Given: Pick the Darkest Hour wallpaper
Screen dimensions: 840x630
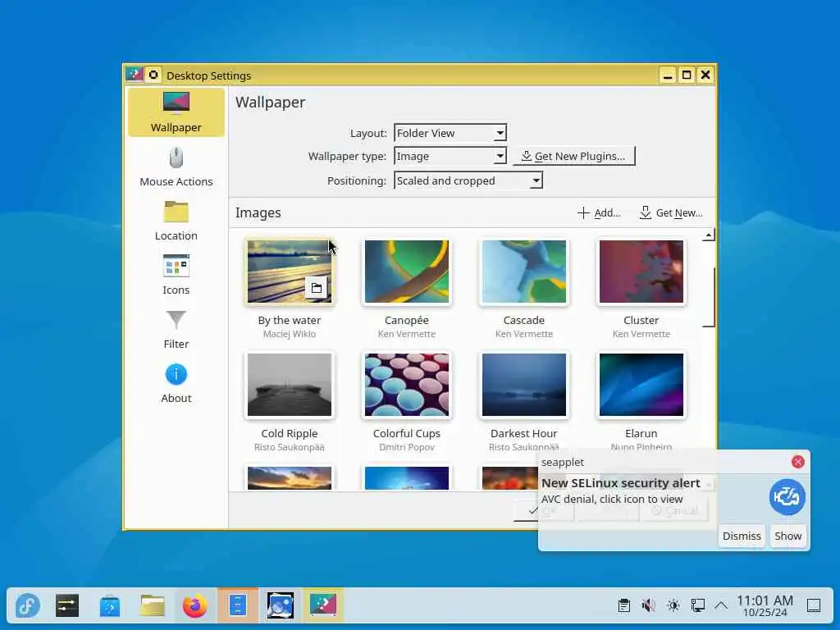Looking at the screenshot, I should click(x=524, y=385).
